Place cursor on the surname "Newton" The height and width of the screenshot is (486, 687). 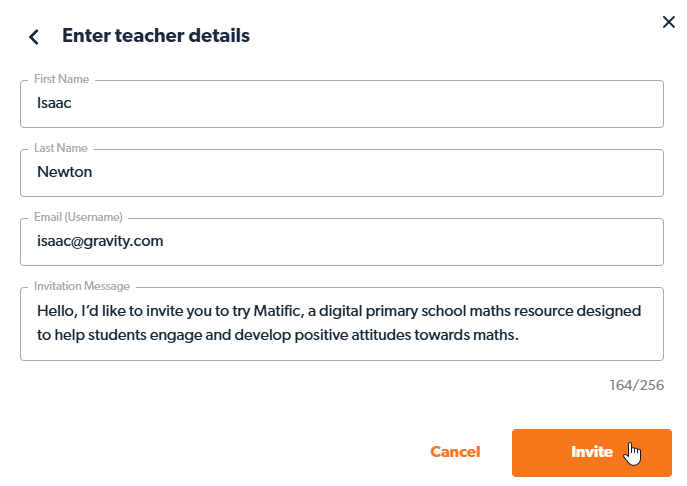[x=64, y=171]
